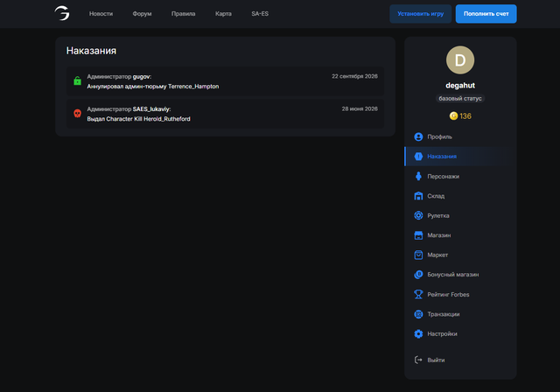
Task: Go to the Форум section
Action: [x=142, y=14]
